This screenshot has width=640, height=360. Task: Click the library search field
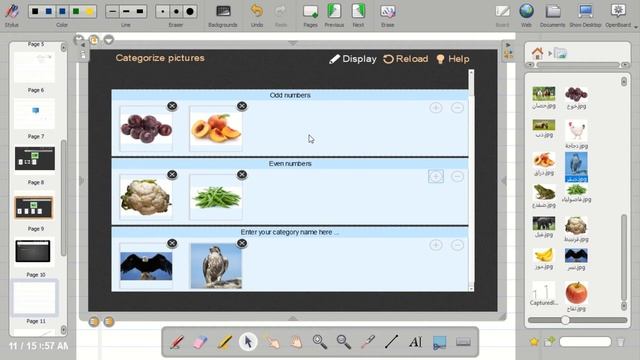point(585,342)
